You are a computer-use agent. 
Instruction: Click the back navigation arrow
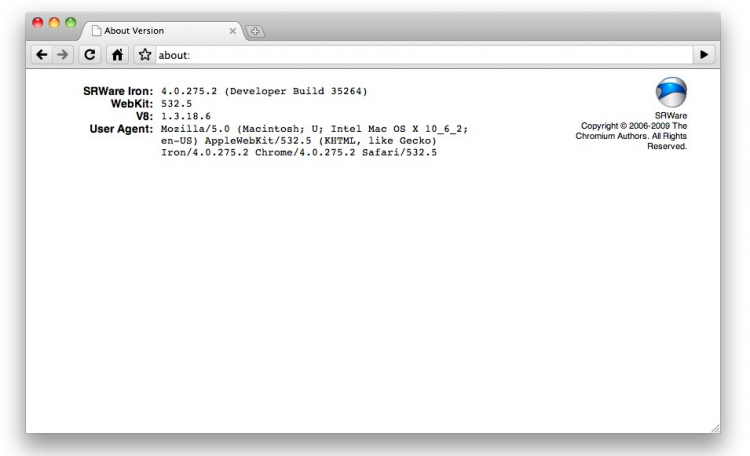[x=42, y=54]
